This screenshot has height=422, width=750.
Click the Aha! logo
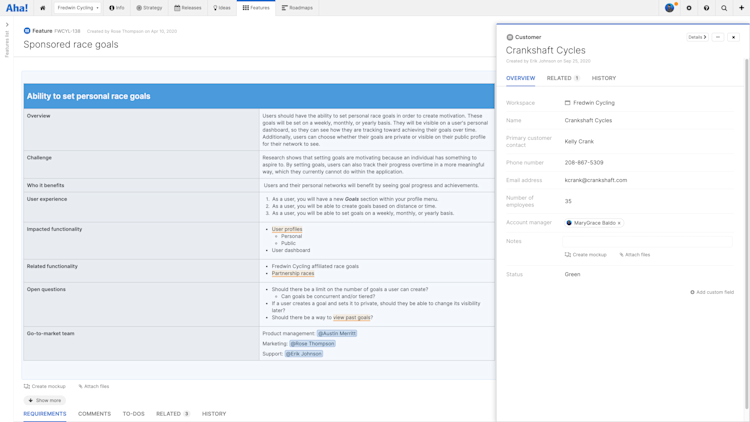17,8
